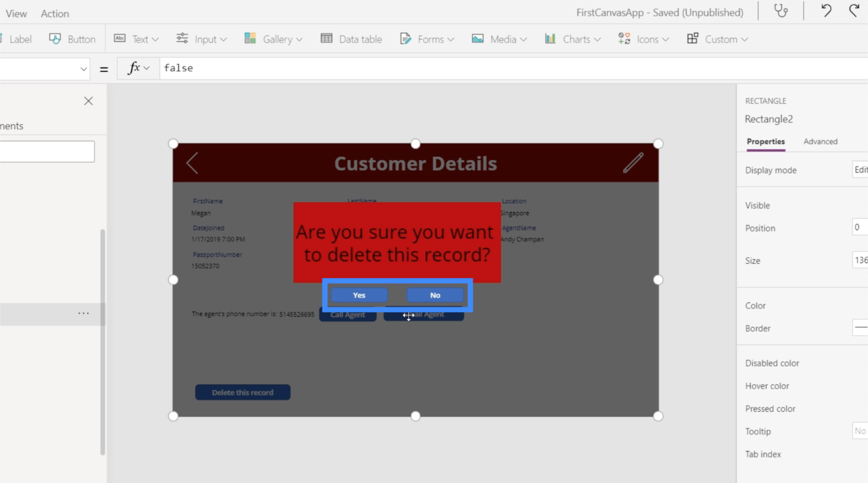The width and height of the screenshot is (868, 483).
Task: Click the Charts bar icon
Action: pyautogui.click(x=550, y=38)
